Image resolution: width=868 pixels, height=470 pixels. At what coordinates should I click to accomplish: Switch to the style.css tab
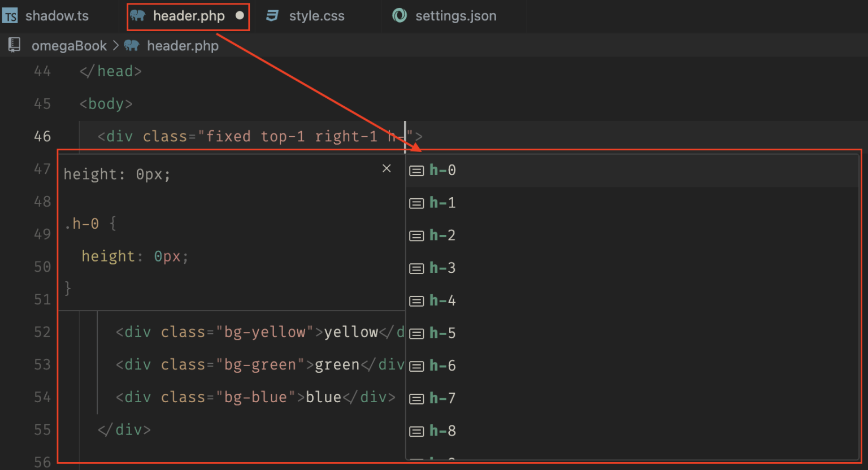point(316,15)
